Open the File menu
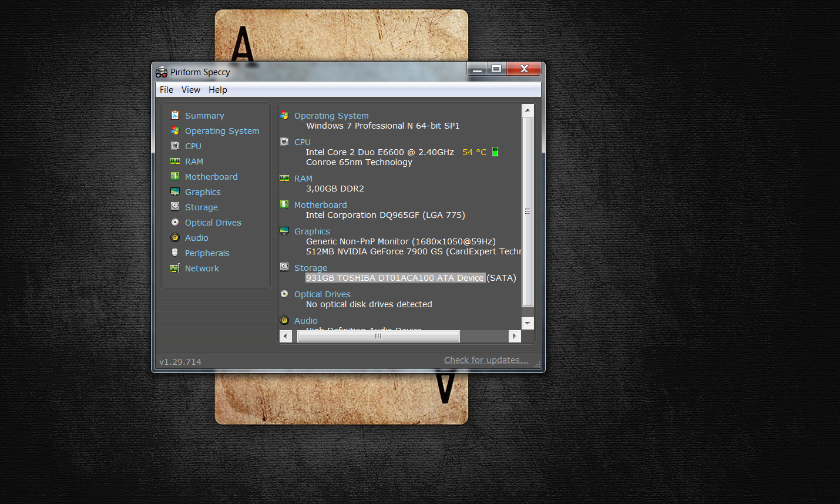Viewport: 840px width, 504px height. click(x=166, y=90)
